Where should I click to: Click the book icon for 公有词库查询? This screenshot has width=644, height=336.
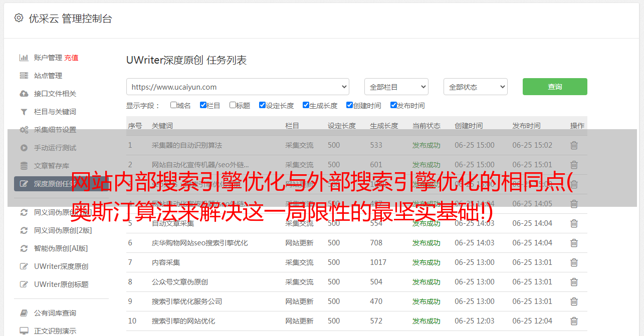[24, 313]
